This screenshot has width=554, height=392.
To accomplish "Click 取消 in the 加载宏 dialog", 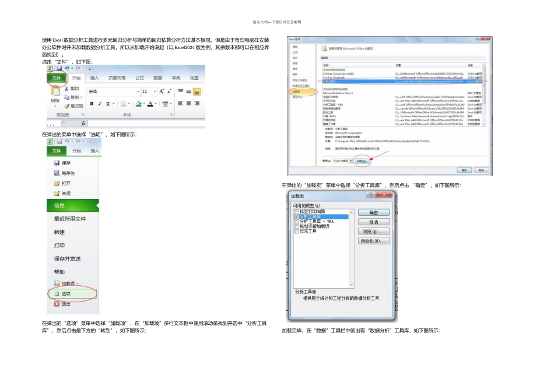I will click(x=374, y=222).
